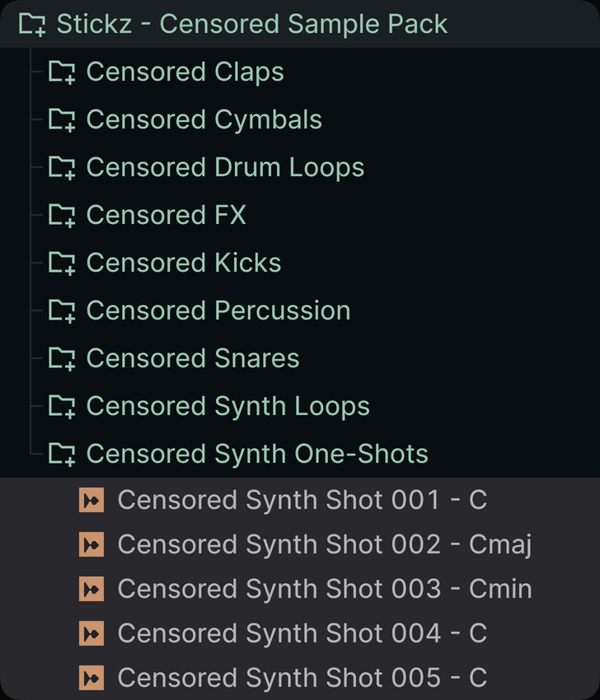The height and width of the screenshot is (700, 600).
Task: Click the Censored Claps folder icon
Action: point(62,72)
